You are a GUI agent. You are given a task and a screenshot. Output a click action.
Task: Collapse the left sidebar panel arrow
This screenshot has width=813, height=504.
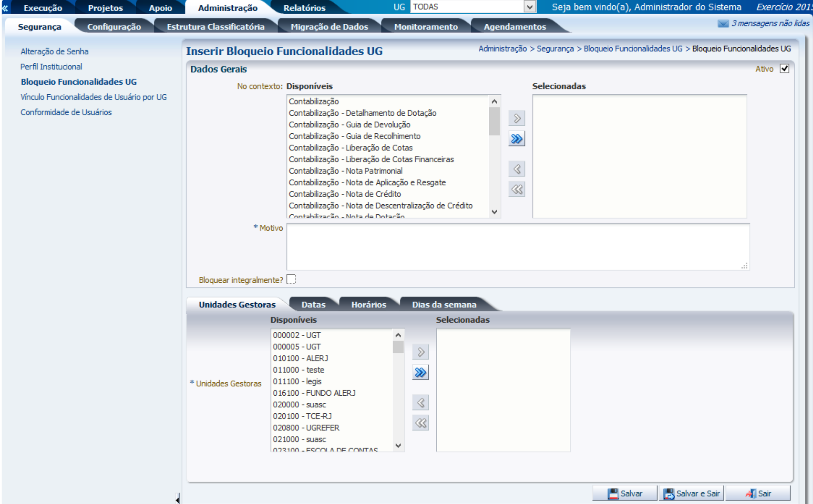177,500
